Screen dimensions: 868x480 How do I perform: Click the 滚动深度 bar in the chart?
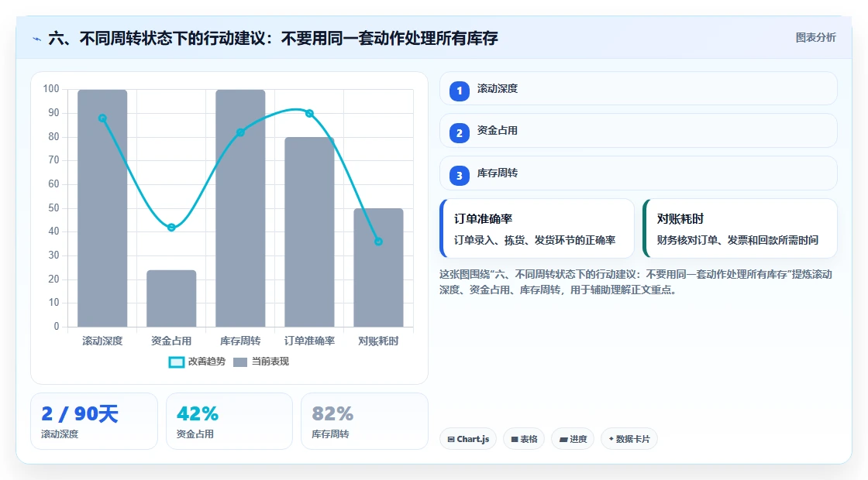point(102,208)
